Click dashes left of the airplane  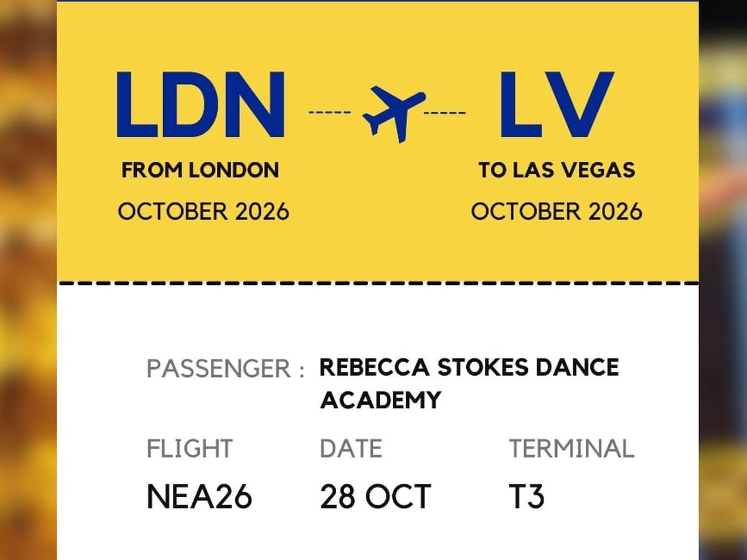point(329,113)
